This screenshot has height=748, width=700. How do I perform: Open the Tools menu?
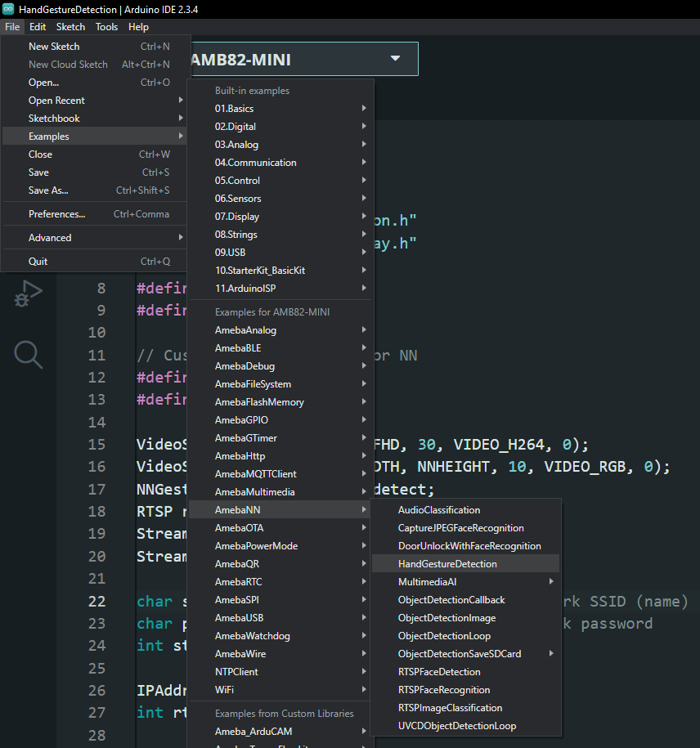tap(106, 27)
